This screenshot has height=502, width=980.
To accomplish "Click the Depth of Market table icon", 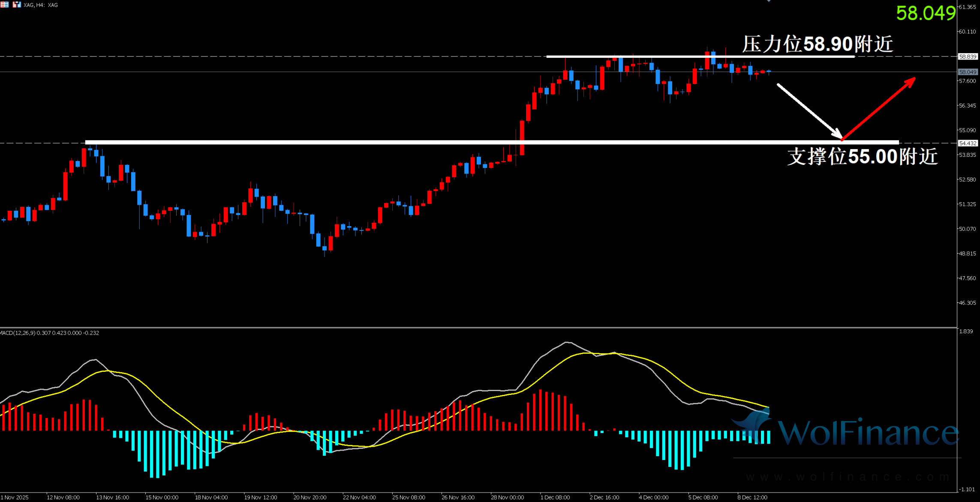I will coord(4,5).
